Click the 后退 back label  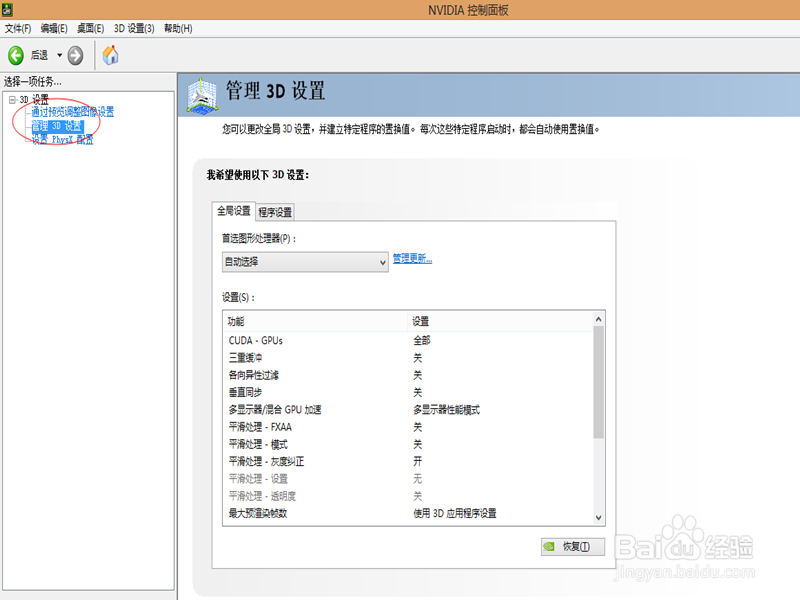(39, 55)
